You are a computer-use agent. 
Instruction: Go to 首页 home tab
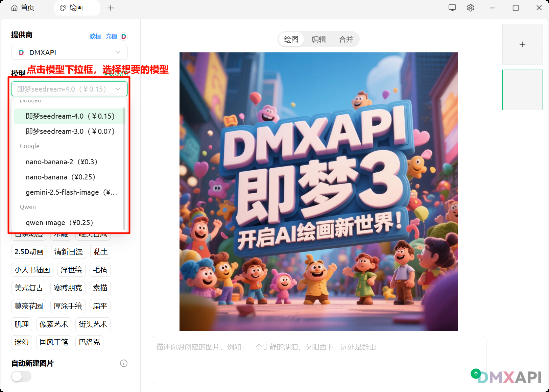[23, 8]
